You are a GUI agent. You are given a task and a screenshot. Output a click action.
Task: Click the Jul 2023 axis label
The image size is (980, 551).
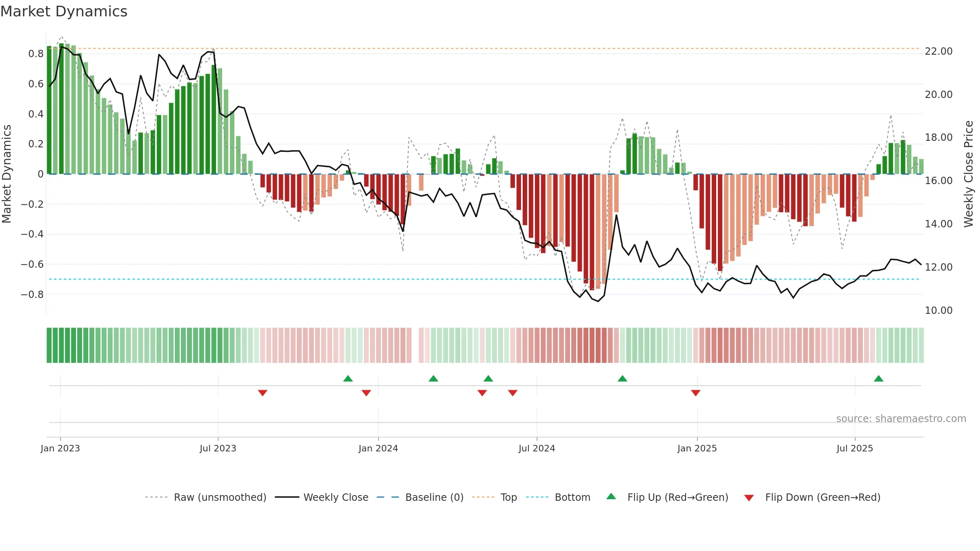pyautogui.click(x=218, y=448)
